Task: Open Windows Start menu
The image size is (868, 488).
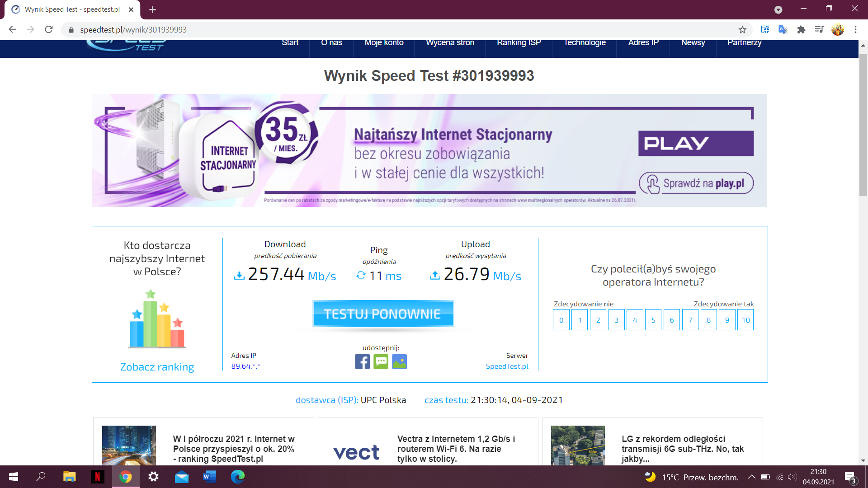Action: 14,477
